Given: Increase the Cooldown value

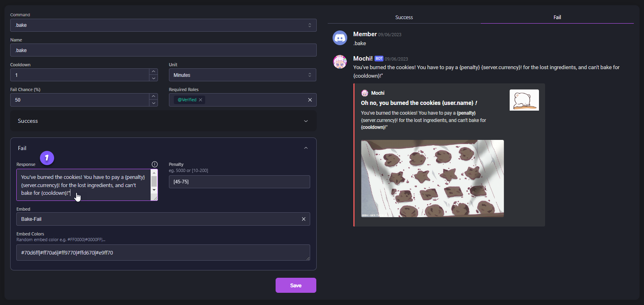Looking at the screenshot, I should point(153,72).
